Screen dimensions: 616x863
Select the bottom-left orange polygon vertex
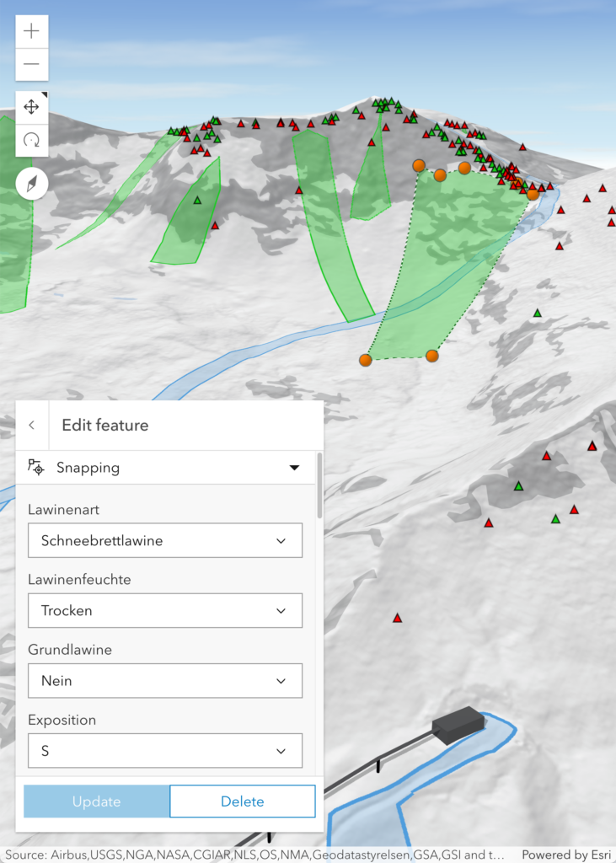365,360
